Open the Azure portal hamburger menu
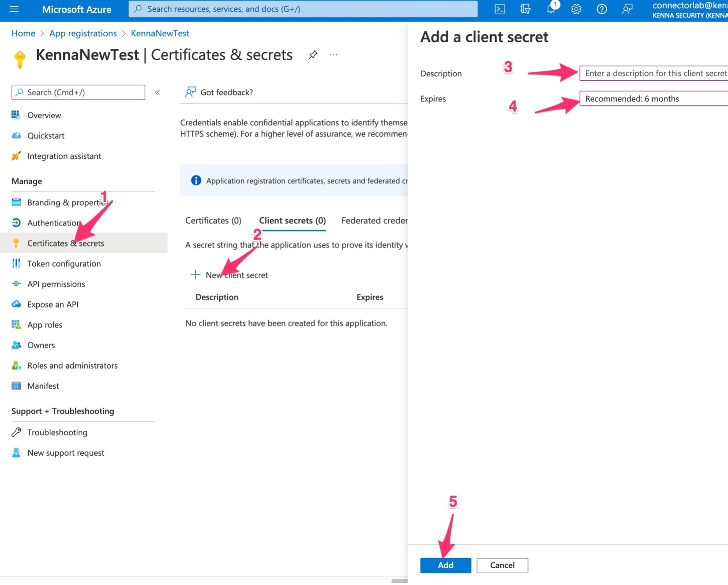This screenshot has height=585, width=728. tap(14, 9)
